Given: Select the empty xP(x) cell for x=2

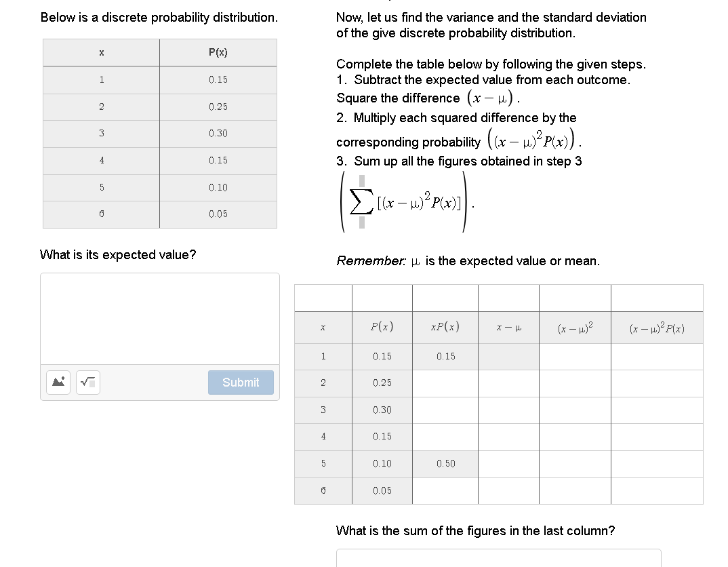Looking at the screenshot, I should [x=445, y=383].
